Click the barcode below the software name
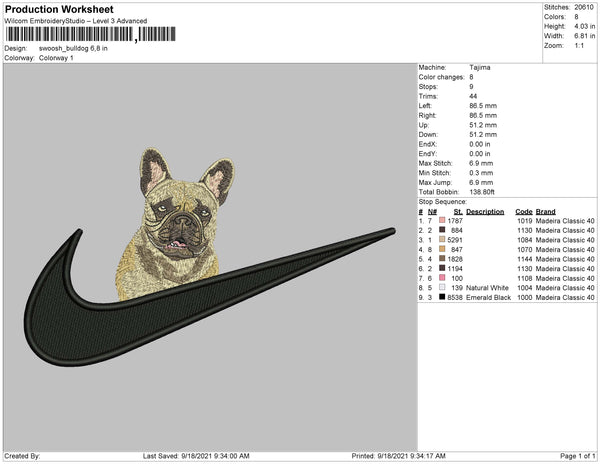 pyautogui.click(x=91, y=34)
